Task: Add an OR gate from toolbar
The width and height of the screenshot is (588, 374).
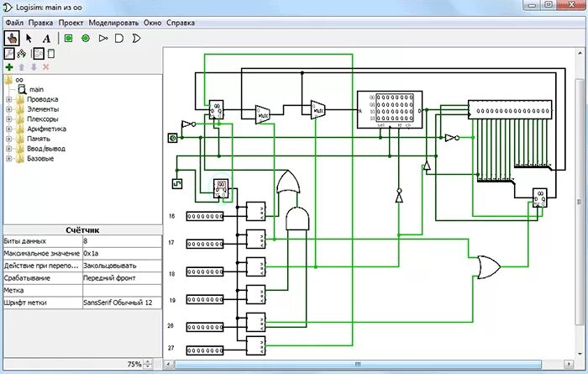Action: (x=136, y=39)
